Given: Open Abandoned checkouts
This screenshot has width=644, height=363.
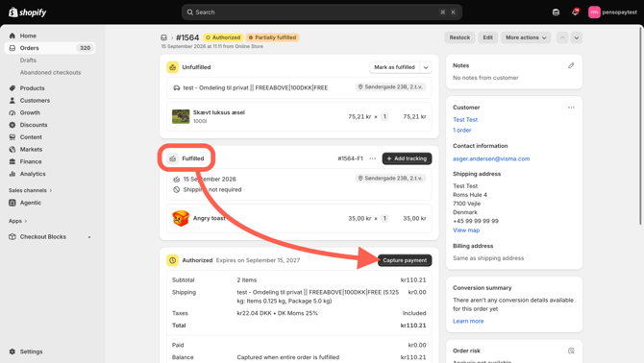Looking at the screenshot, I should tap(50, 72).
